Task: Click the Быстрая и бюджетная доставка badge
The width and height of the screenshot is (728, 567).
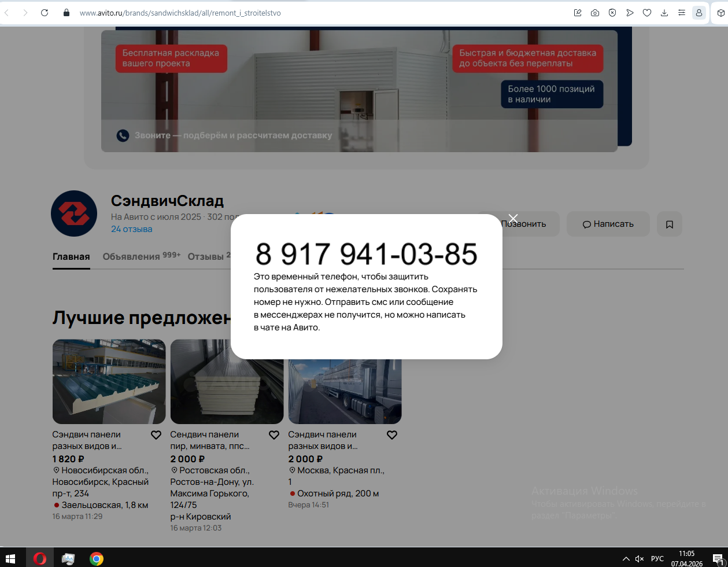Action: click(x=528, y=58)
